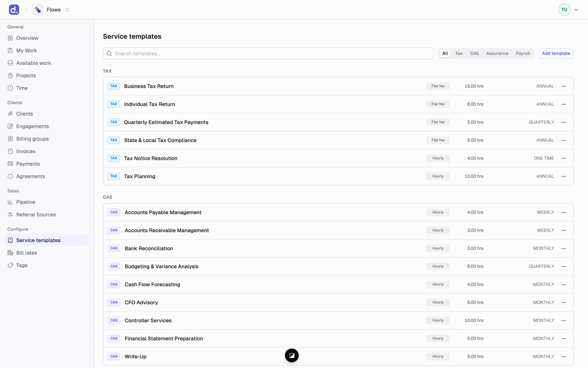The image size is (588, 368).
Task: Open Billing groups
Action: [x=47, y=139]
